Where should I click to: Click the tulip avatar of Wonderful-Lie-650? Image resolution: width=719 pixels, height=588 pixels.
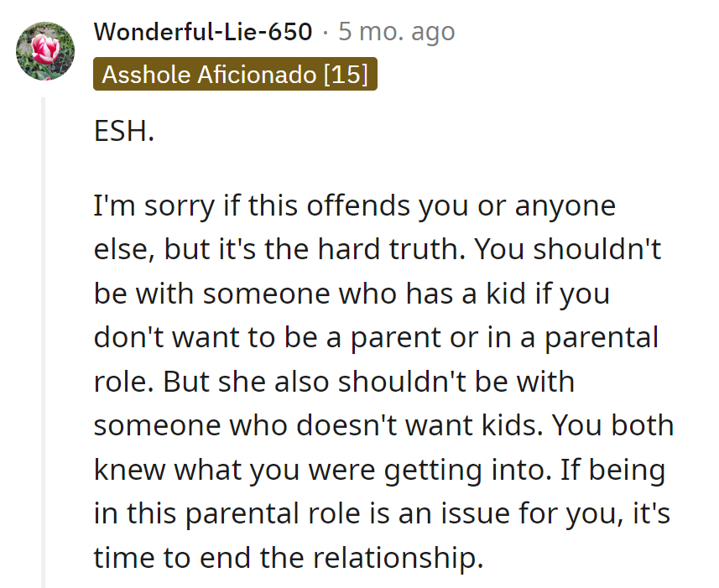pos(45,51)
